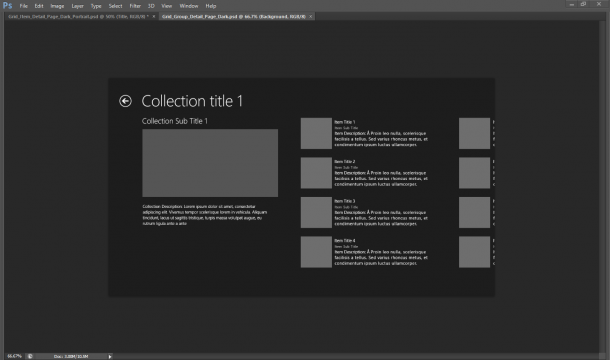Open the Help menu
The height and width of the screenshot is (360, 610).
point(210,6)
